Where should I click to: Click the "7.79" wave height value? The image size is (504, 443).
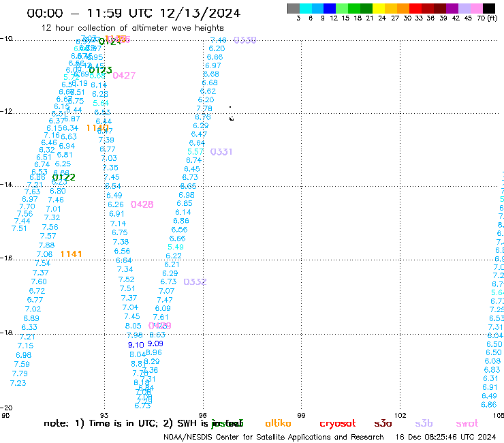20,373
